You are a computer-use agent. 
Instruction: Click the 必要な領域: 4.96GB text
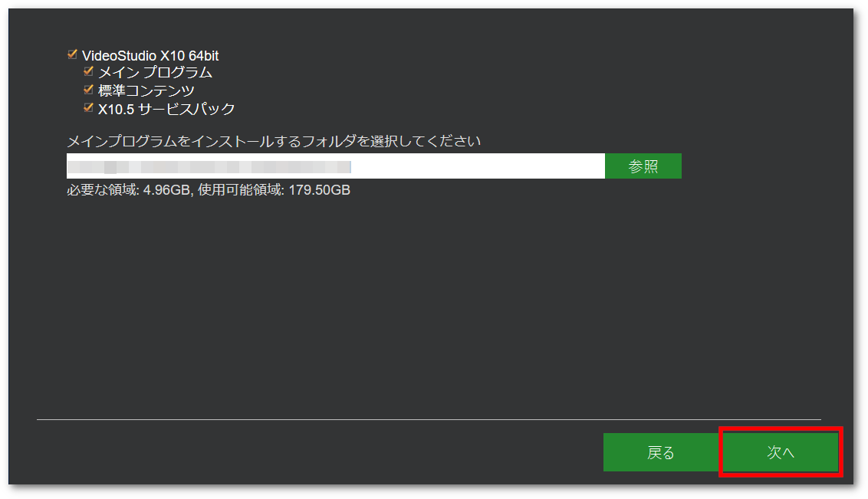(128, 190)
